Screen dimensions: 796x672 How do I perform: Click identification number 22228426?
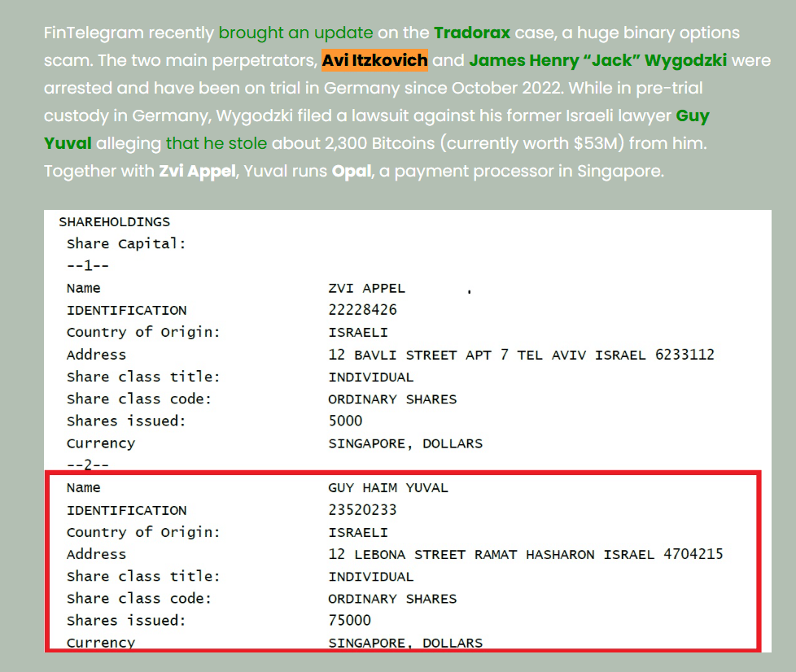[362, 310]
